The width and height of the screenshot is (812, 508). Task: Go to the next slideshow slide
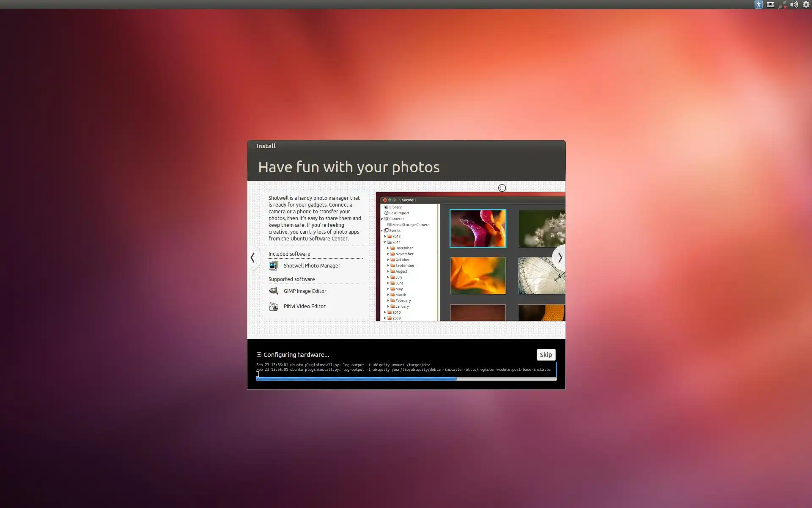pyautogui.click(x=560, y=257)
